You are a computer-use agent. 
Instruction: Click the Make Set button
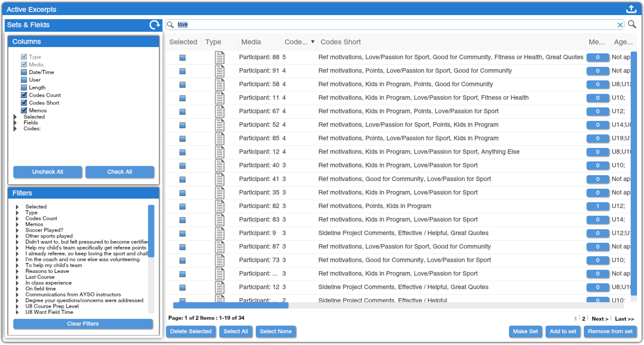point(525,331)
